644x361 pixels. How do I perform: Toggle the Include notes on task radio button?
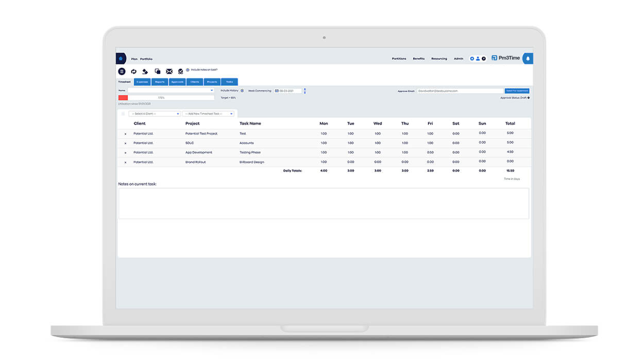pos(188,70)
